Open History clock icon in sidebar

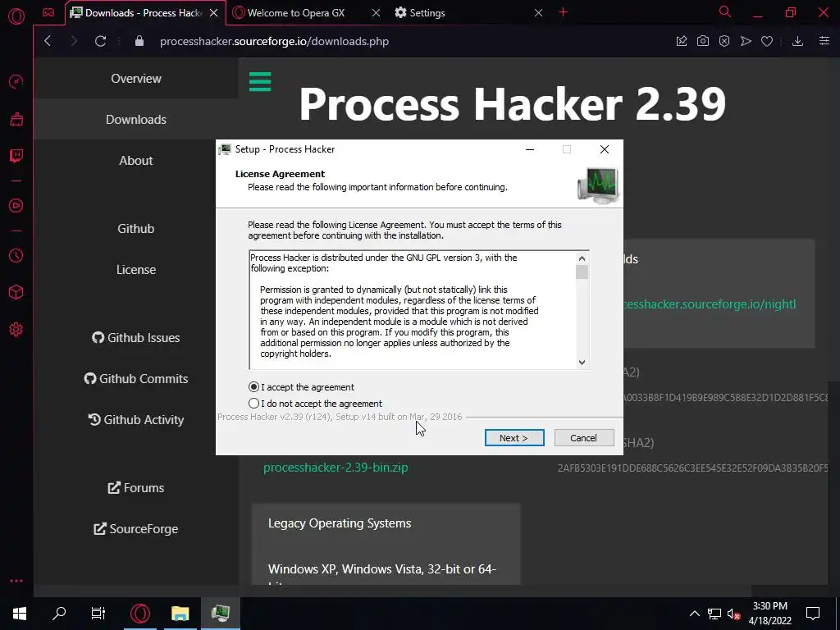[16, 256]
